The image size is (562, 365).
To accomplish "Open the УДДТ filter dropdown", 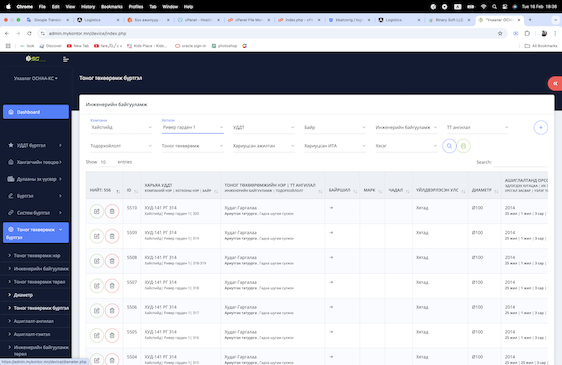I will (x=263, y=127).
